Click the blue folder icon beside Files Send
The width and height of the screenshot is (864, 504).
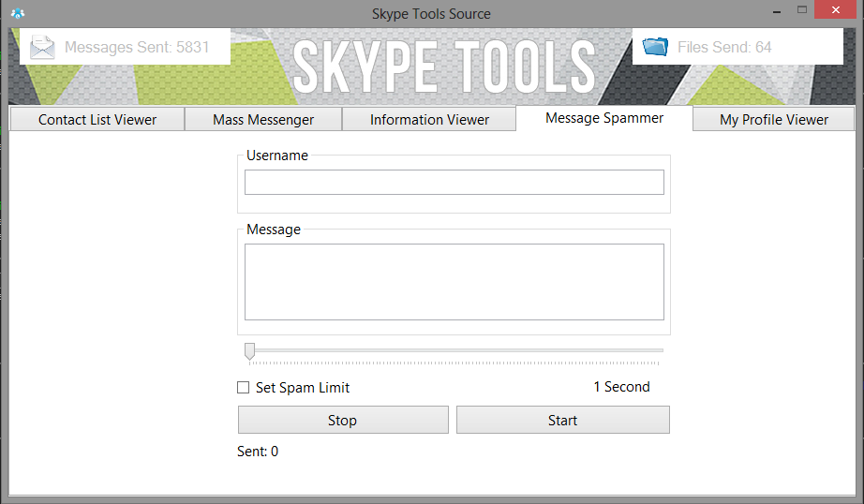[x=655, y=47]
